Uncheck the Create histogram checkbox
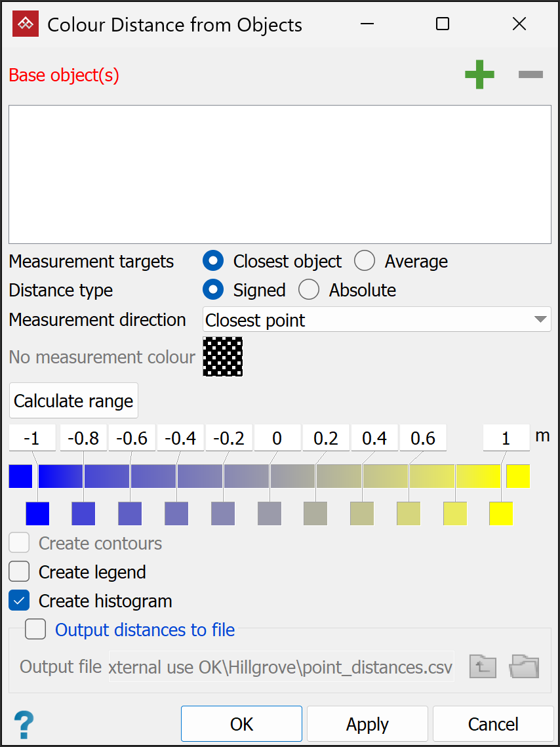The height and width of the screenshot is (747, 560). point(20,601)
